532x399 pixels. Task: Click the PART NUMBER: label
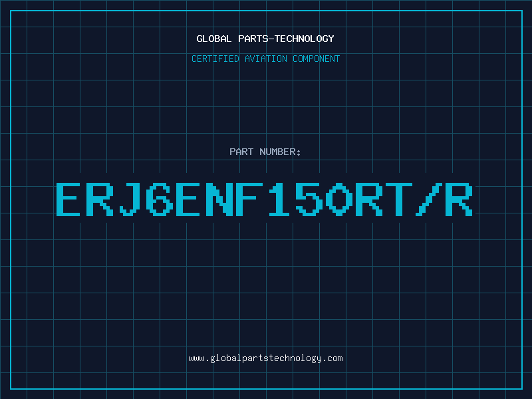click(265, 152)
